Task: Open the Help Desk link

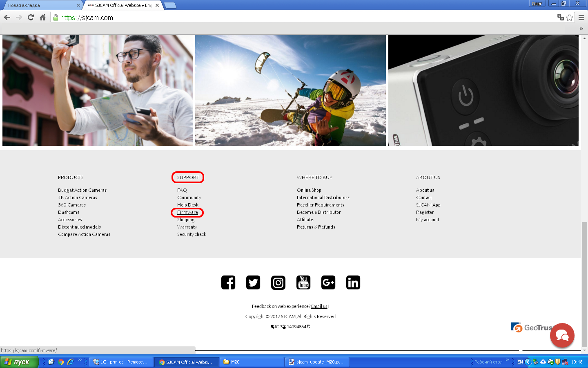Action: 188,205
